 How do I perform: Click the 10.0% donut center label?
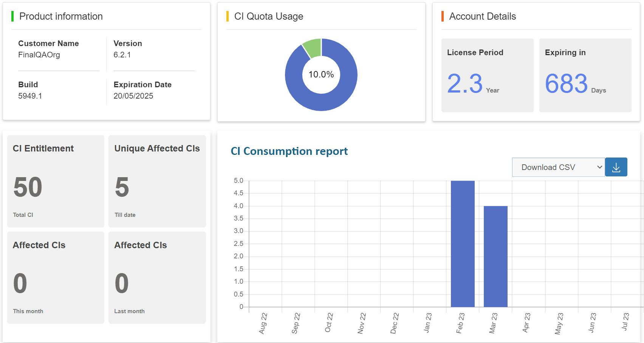pos(321,74)
